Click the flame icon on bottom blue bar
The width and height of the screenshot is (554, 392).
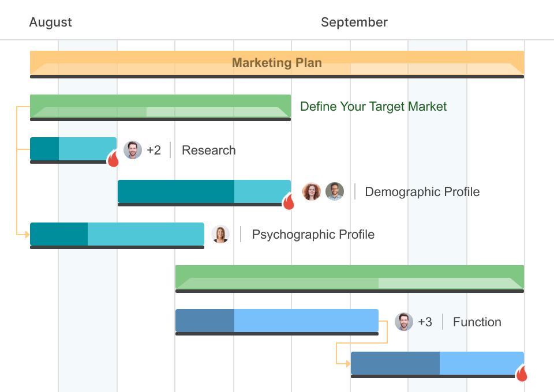click(x=522, y=373)
